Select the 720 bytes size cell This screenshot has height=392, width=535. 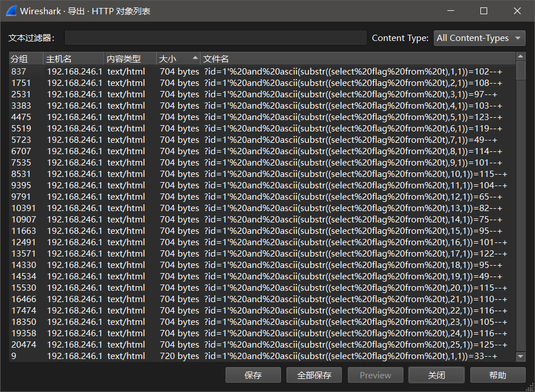[x=179, y=356]
